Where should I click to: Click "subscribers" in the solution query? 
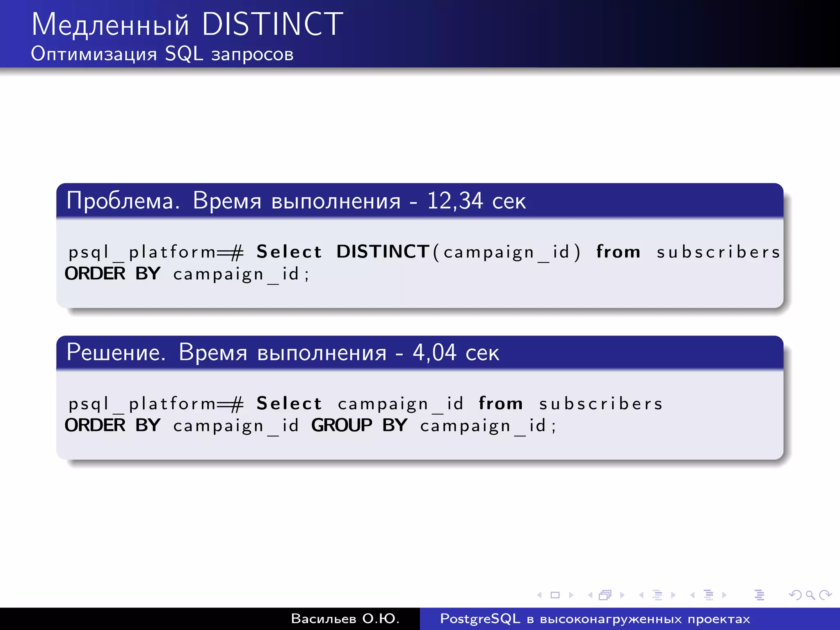tap(601, 404)
